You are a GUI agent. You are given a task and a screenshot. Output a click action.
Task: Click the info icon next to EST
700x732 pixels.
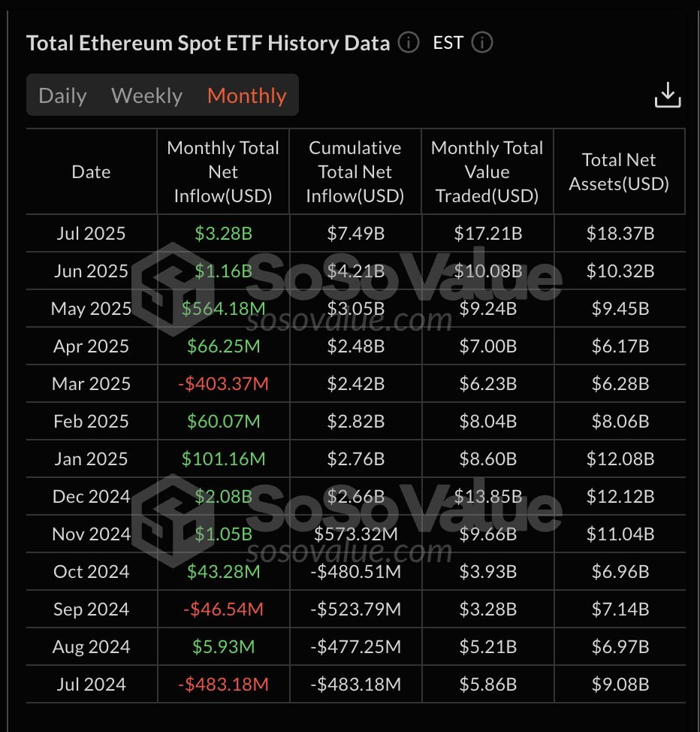pyautogui.click(x=482, y=43)
